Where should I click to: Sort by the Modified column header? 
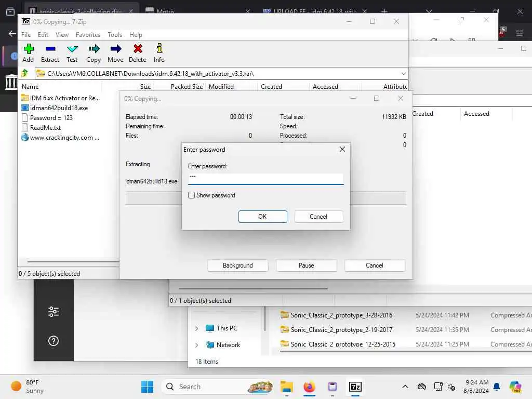click(221, 87)
